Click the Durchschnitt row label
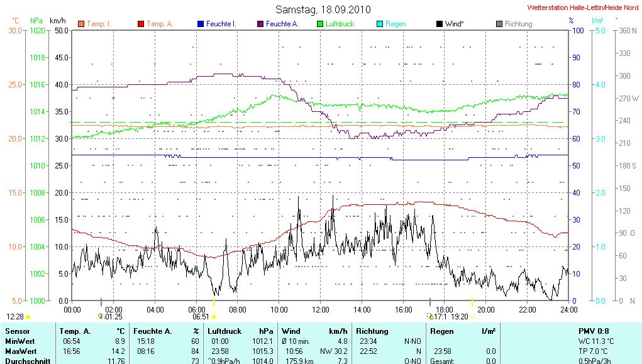642x364 pixels. [26, 361]
